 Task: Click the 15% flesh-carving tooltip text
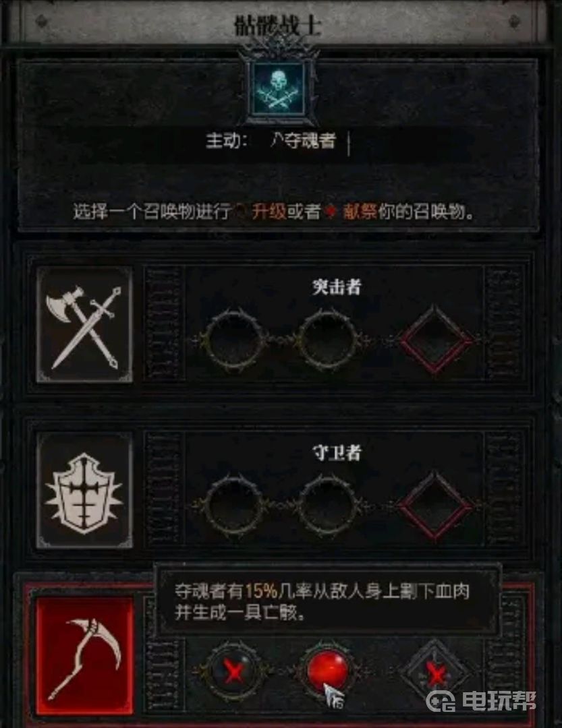coord(322,602)
